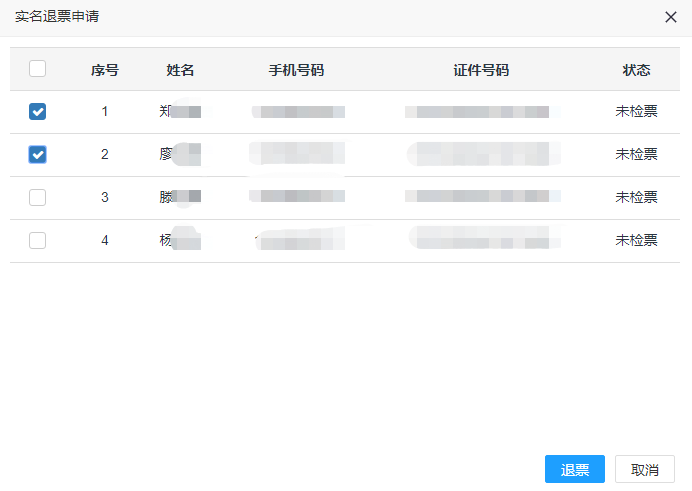This screenshot has height=491, width=692.
Task: Click the name cell starting with 杨
Action: [x=180, y=240]
